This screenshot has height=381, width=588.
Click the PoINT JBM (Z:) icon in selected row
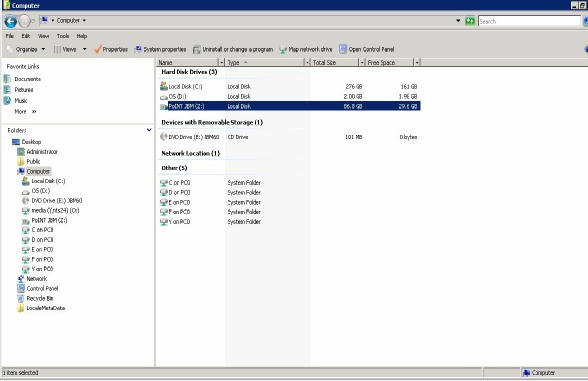pyautogui.click(x=164, y=106)
